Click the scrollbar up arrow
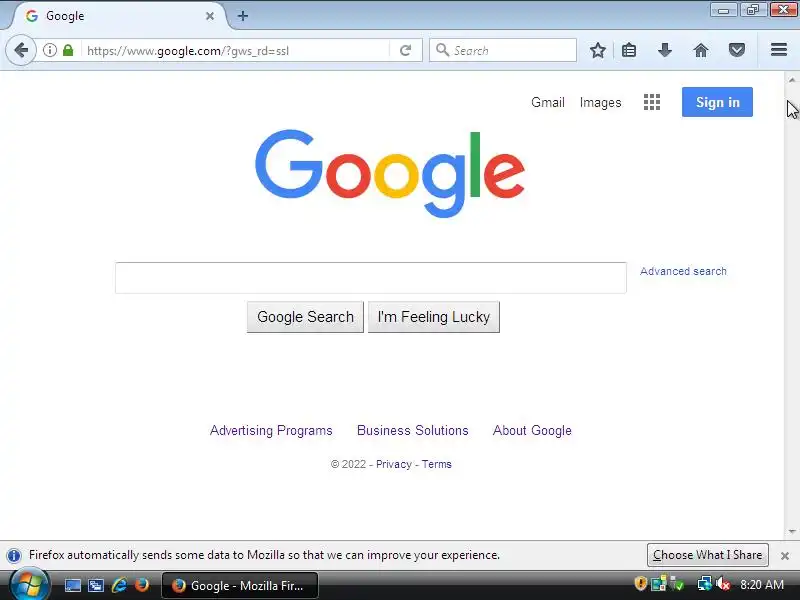Image resolution: width=800 pixels, height=600 pixels. point(791,80)
